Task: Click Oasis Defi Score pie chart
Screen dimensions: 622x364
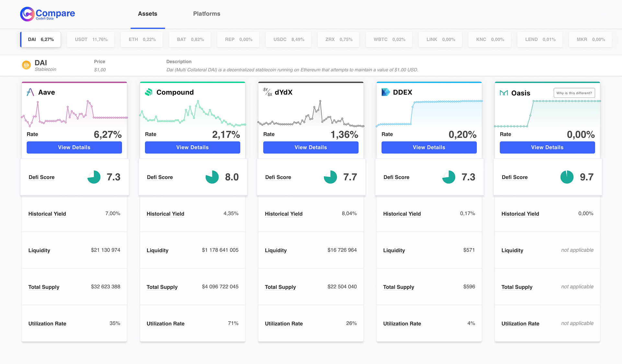Action: coord(567,177)
